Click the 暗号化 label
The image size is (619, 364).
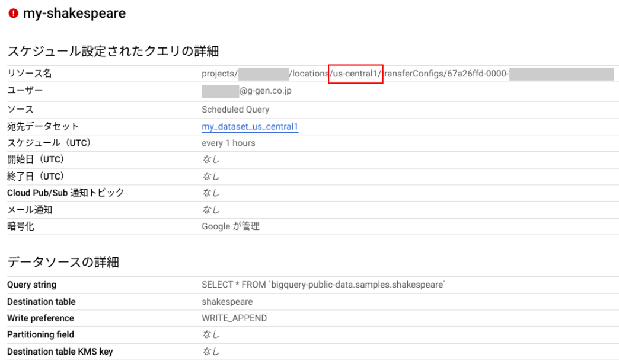pos(21,226)
